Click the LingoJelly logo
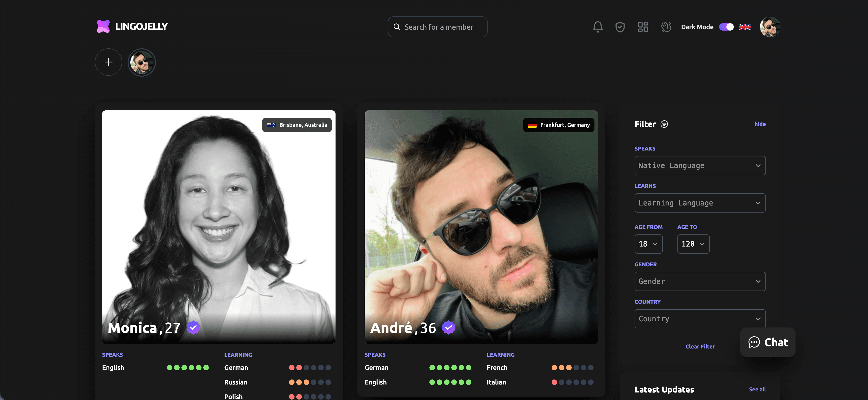Viewport: 868px width, 400px height. [x=132, y=26]
